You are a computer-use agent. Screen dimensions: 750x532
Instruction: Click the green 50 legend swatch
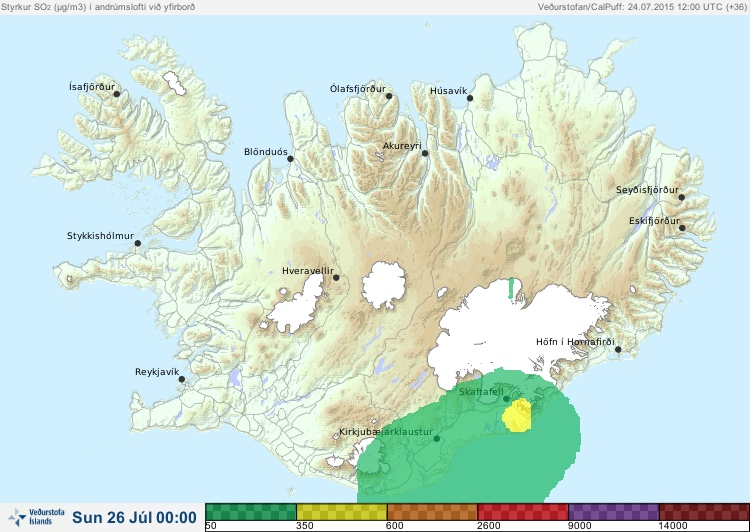point(251,512)
